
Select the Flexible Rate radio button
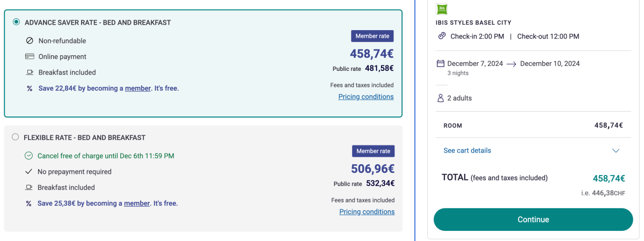(x=15, y=137)
